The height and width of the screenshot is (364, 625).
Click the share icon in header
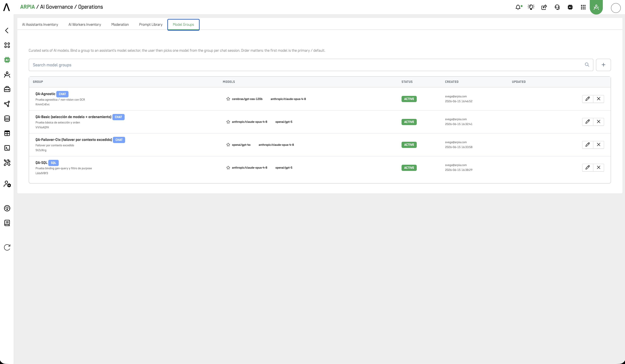544,7
